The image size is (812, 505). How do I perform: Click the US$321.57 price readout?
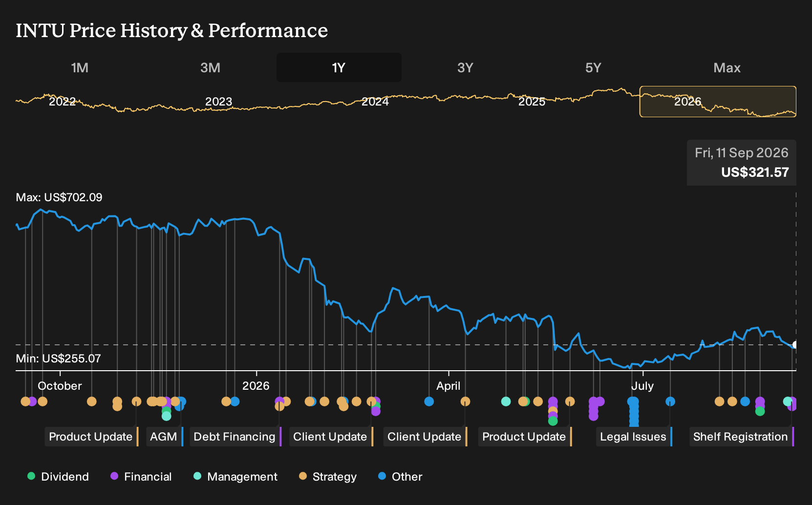[x=755, y=172]
